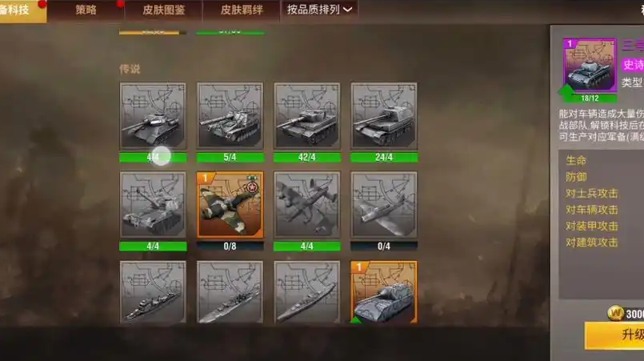Screen dimensions: 644x361
Task: Select the grey fighter plane card showing 0/4
Action: [x=384, y=205]
